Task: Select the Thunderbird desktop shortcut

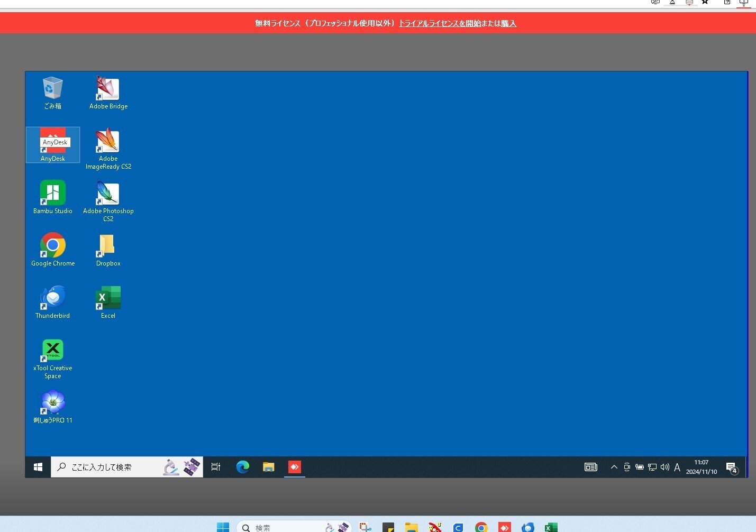Action: point(53,302)
